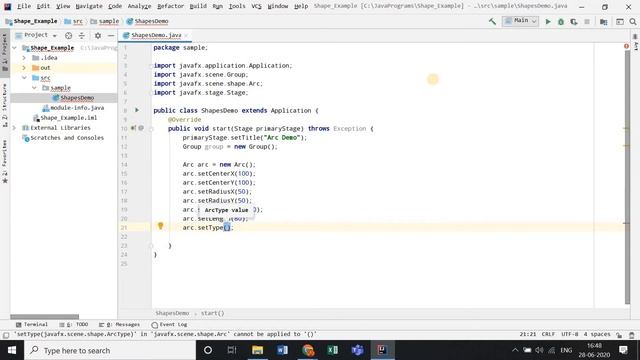Click the src breadcrumb in navigation bar

[73, 21]
